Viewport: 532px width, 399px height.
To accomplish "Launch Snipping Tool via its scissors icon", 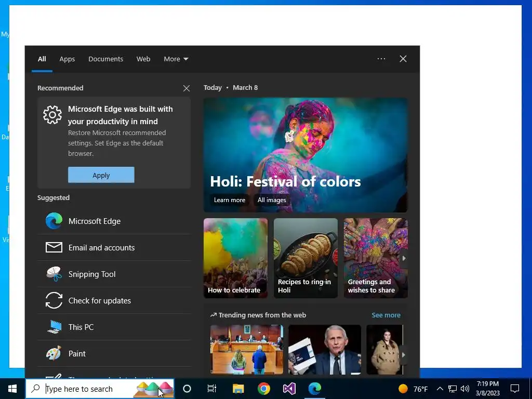I will click(x=54, y=274).
